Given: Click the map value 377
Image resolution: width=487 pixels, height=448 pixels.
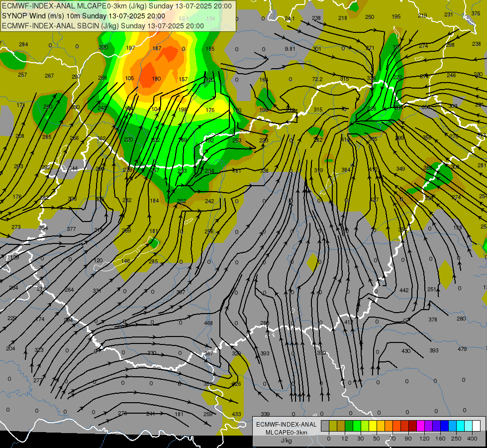Looking at the screenshot, I should (x=72, y=229).
